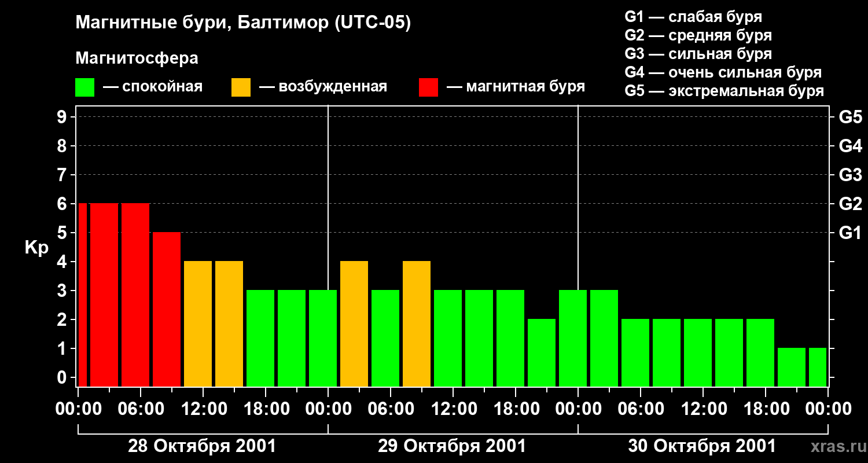Click the '— возбужденная' legend label
This screenshot has height=463, width=868.
[x=323, y=87]
